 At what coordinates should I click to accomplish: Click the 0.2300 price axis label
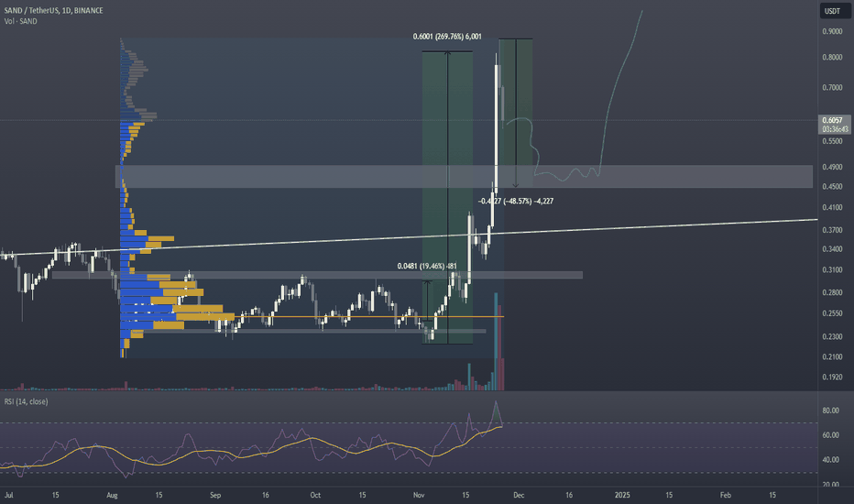click(832, 336)
